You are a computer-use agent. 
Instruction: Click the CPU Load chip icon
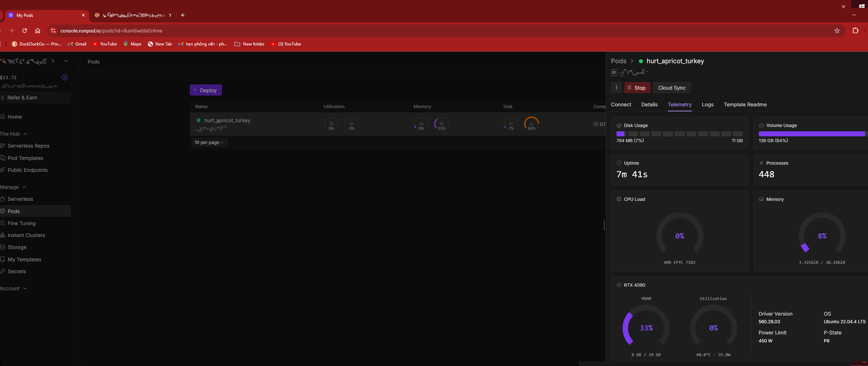619,199
